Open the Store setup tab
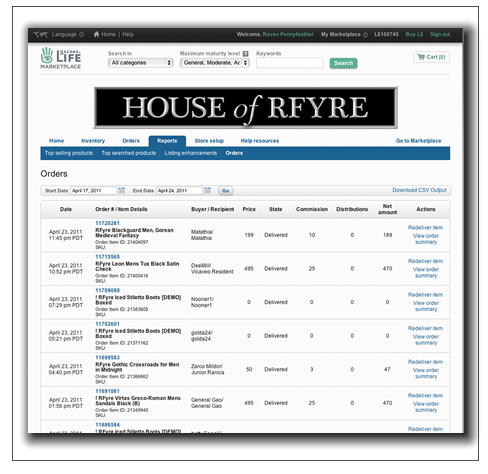 click(x=209, y=141)
